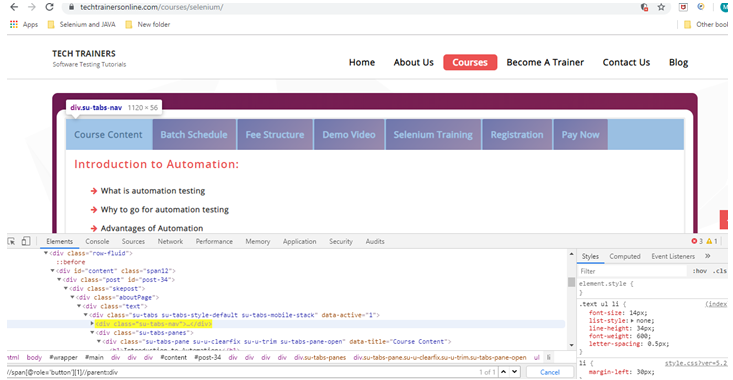Viewport: 733px width, 380px height.
Task: Open the Demo Video tab
Action: [x=349, y=135]
